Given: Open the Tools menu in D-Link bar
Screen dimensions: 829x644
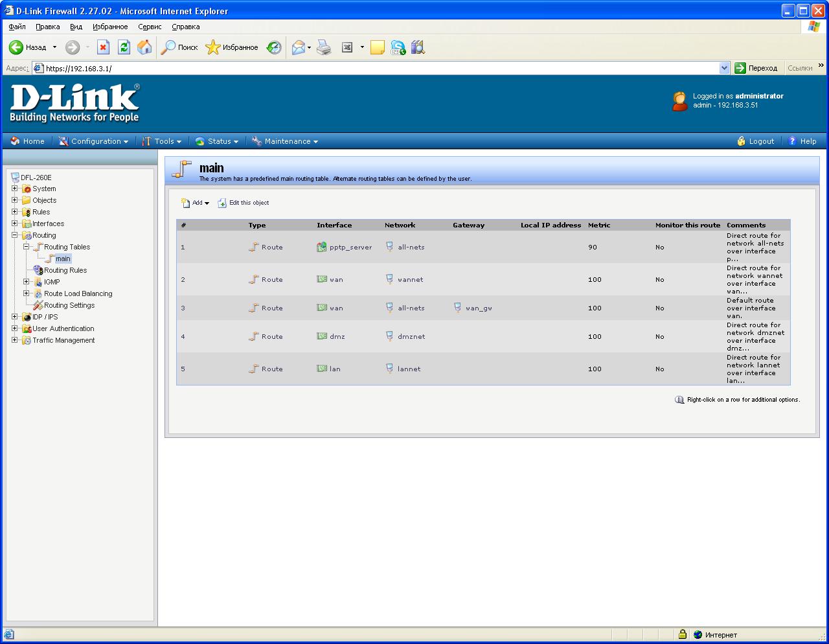Looking at the screenshot, I should click(x=162, y=141).
